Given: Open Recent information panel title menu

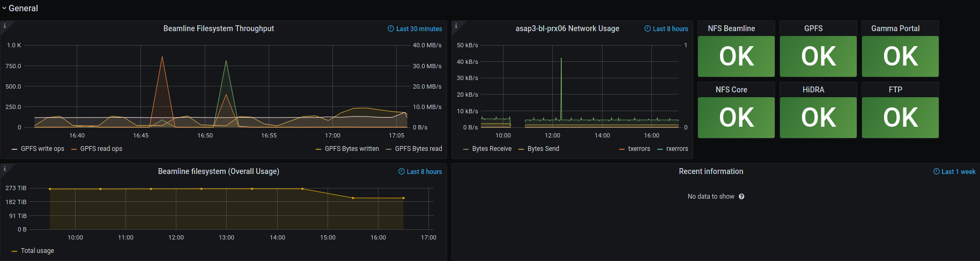Looking at the screenshot, I should 711,171.
